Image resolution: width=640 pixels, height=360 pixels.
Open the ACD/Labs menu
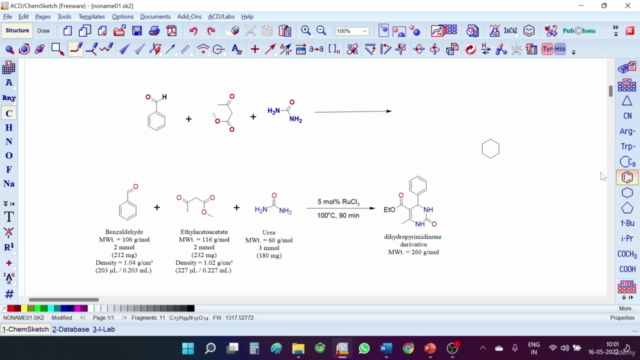coord(221,17)
